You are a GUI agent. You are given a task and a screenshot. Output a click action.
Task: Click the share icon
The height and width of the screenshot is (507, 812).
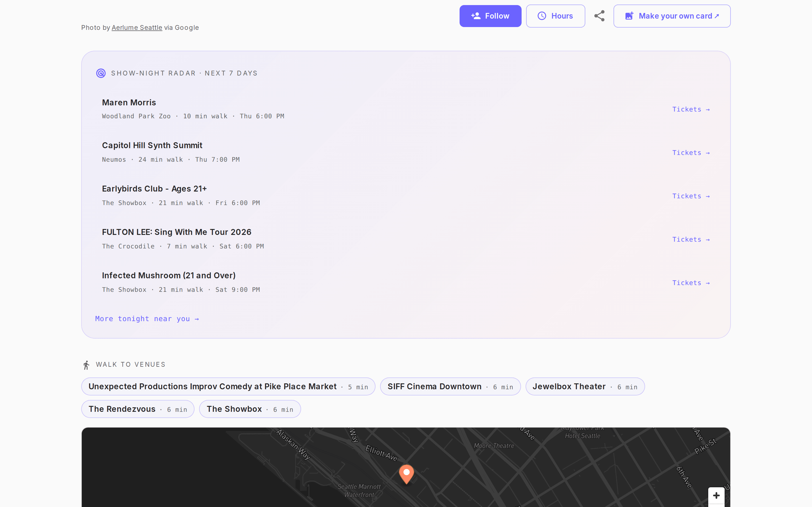coord(599,16)
